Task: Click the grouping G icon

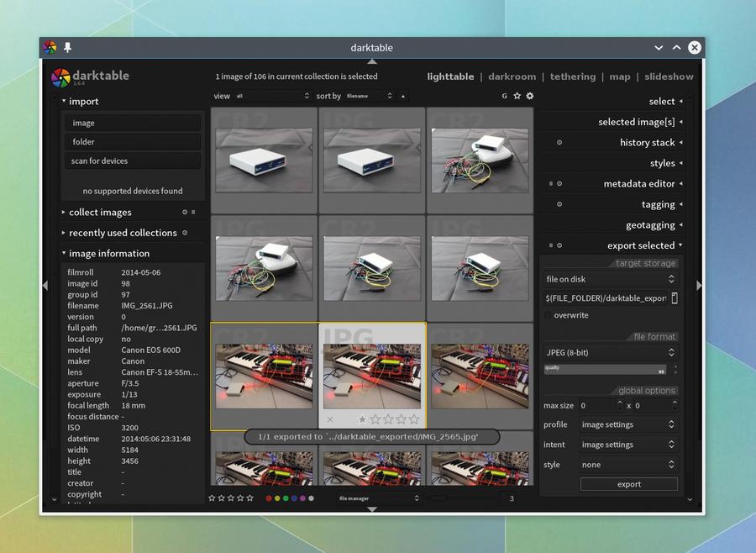Action: tap(504, 96)
